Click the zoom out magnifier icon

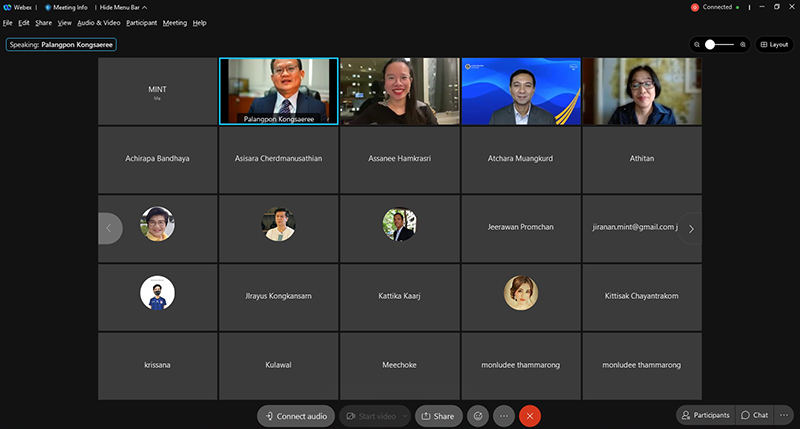pyautogui.click(x=696, y=44)
